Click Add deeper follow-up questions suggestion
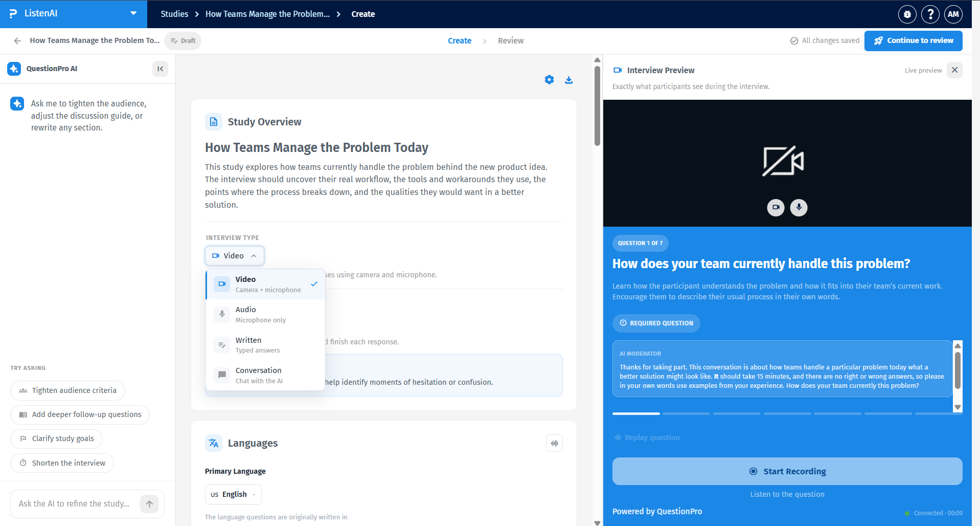This screenshot has width=980, height=526. tap(80, 414)
